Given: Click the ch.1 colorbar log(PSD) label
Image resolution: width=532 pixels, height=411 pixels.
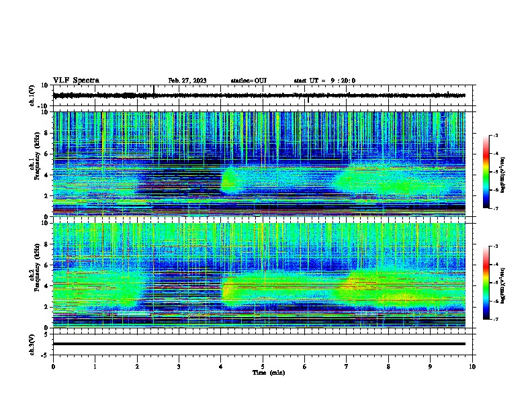Looking at the screenshot, I should click(503, 175).
